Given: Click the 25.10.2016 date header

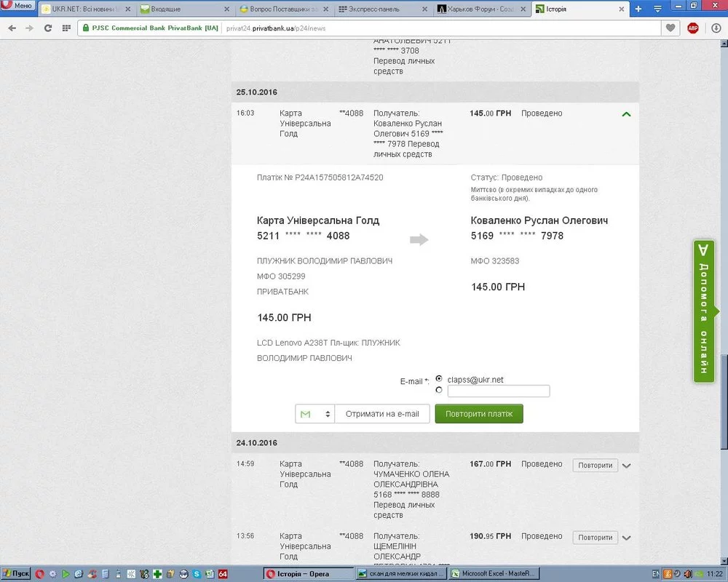Looking at the screenshot, I should [x=257, y=92].
